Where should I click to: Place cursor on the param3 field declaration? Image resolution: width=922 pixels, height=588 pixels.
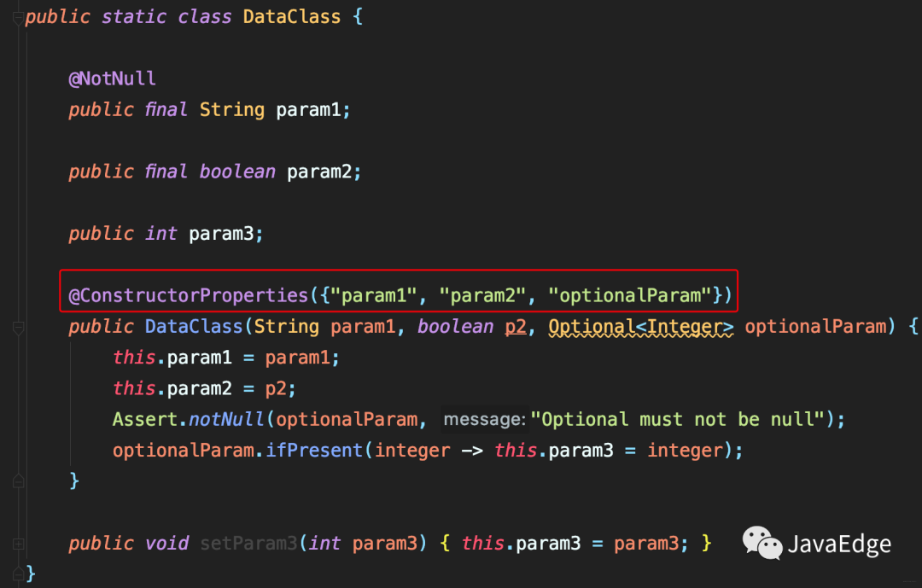tap(221, 234)
